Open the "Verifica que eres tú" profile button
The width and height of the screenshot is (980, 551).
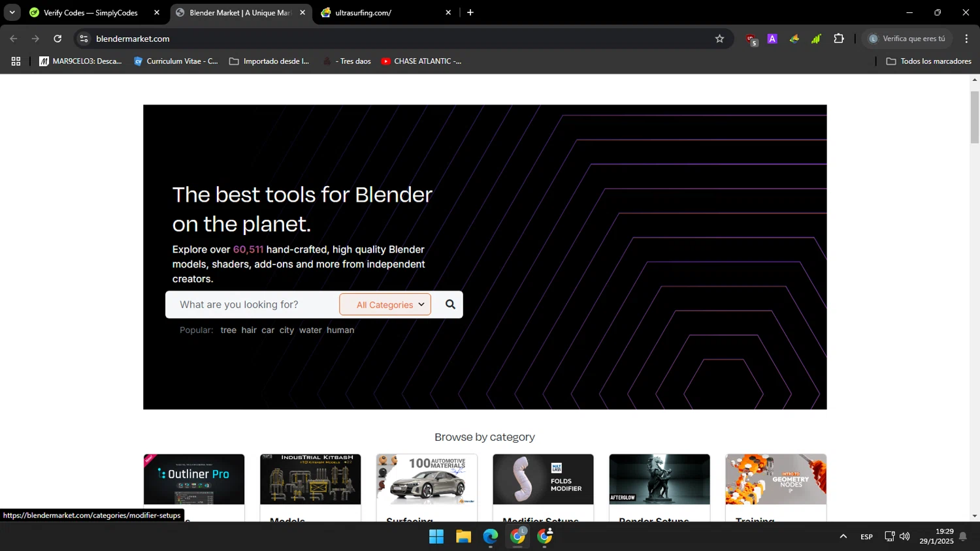[907, 39]
